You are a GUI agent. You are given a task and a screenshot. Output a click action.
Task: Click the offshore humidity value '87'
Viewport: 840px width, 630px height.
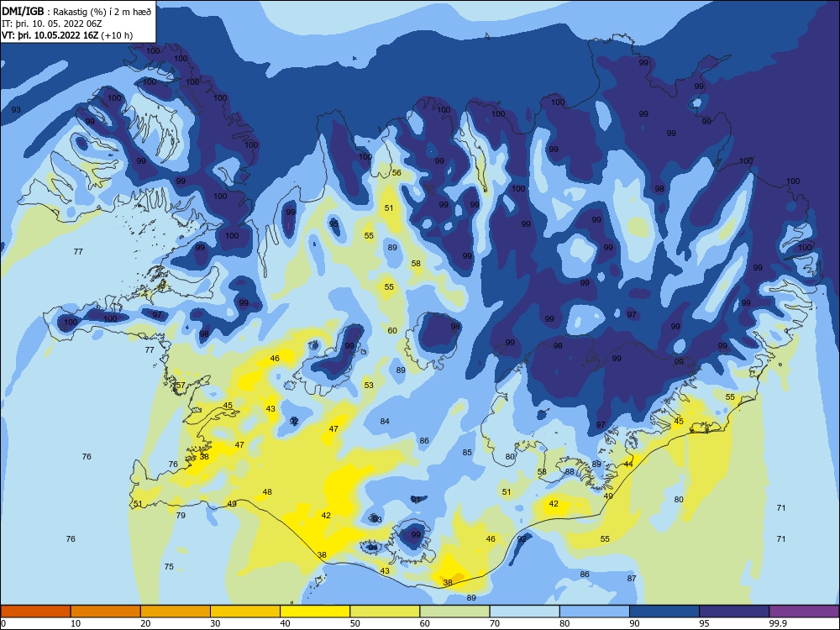tap(632, 578)
